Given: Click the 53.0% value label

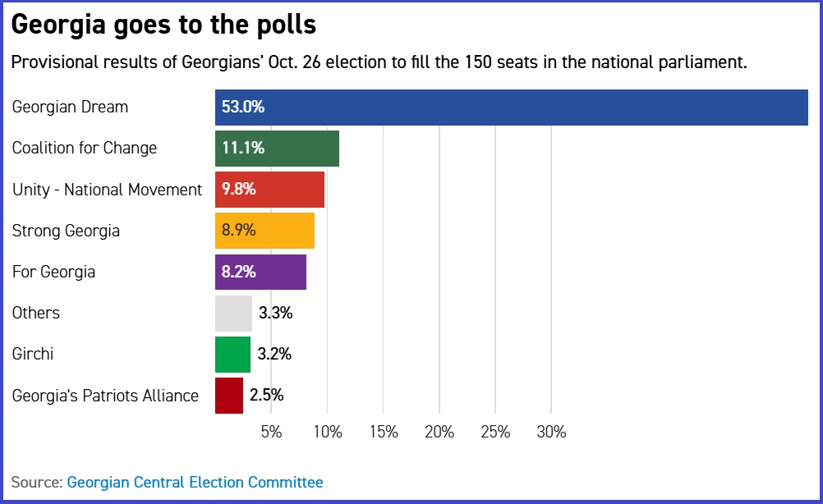Looking at the screenshot, I should 243,108.
